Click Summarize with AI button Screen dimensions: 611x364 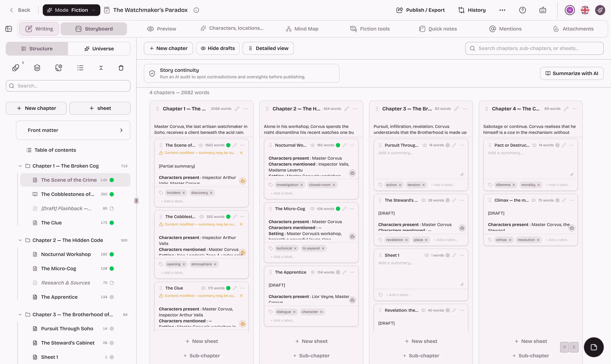[572, 73]
